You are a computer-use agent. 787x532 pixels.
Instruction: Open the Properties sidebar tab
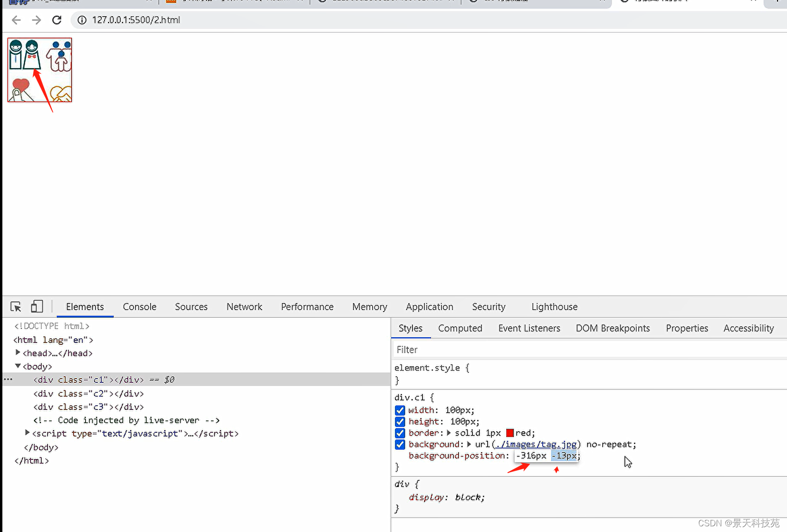687,328
